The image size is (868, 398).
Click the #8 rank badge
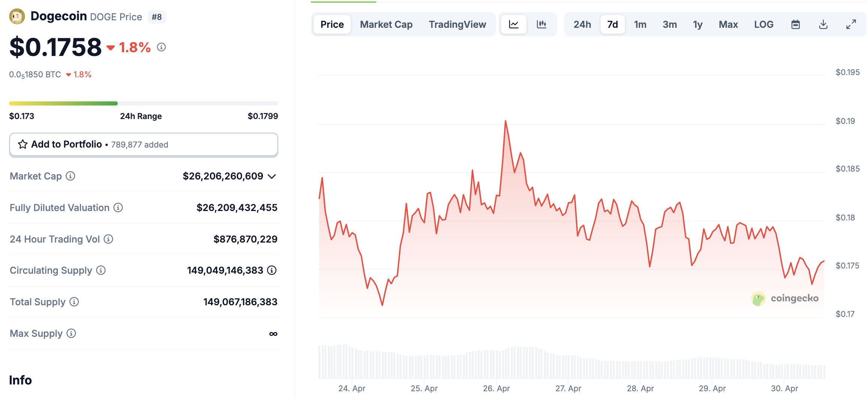click(157, 17)
